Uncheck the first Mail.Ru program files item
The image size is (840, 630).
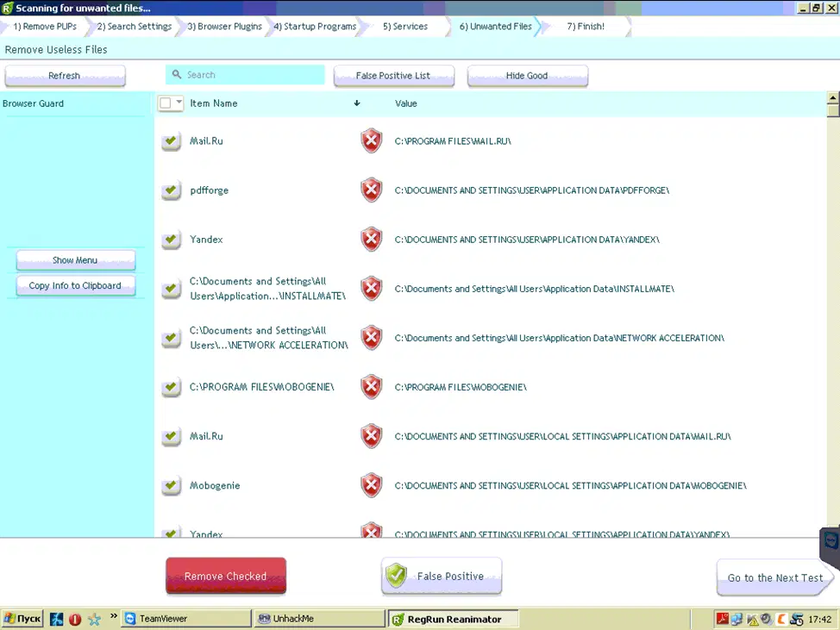coord(171,141)
